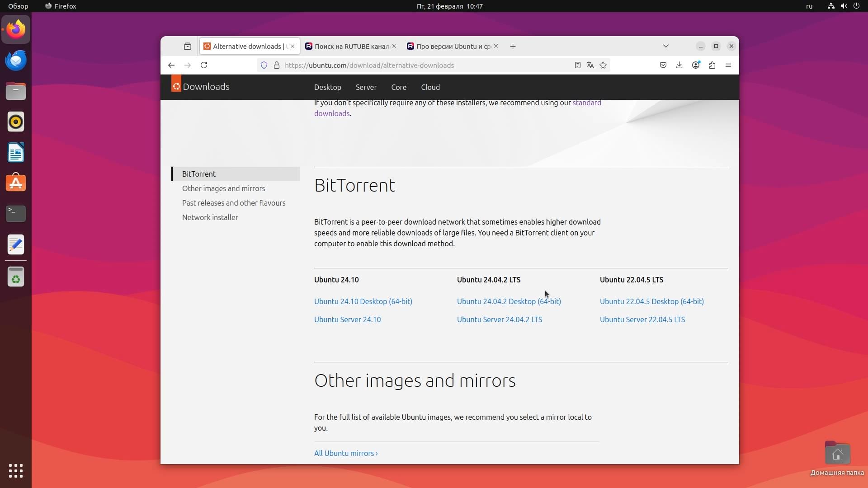The height and width of the screenshot is (488, 868).
Task: Go back to previous page in Firefox
Action: [x=171, y=65]
